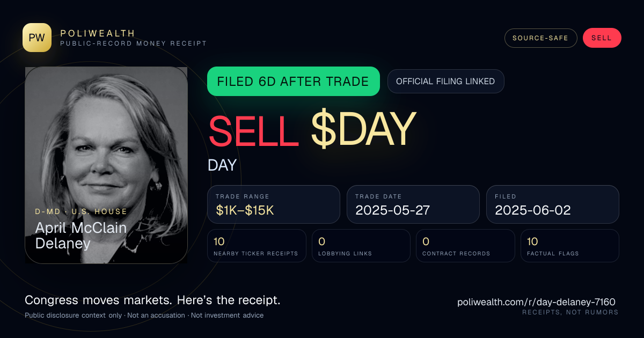The height and width of the screenshot is (338, 644).
Task: Select the FILED 6D AFTER TRADE badge
Action: point(294,82)
